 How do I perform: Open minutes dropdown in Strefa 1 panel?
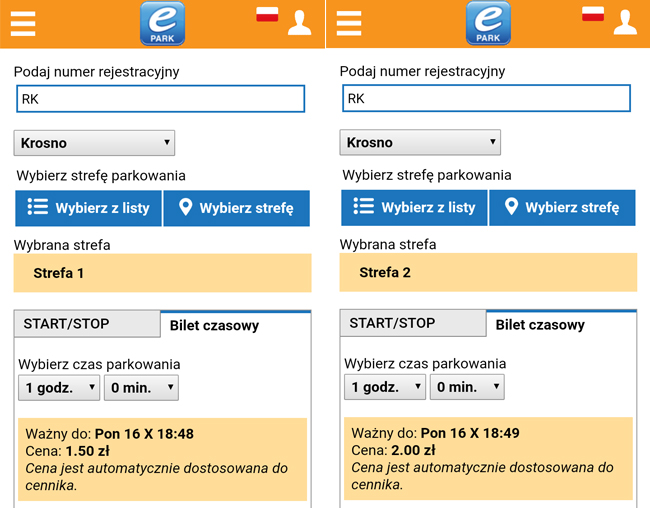[x=141, y=387]
